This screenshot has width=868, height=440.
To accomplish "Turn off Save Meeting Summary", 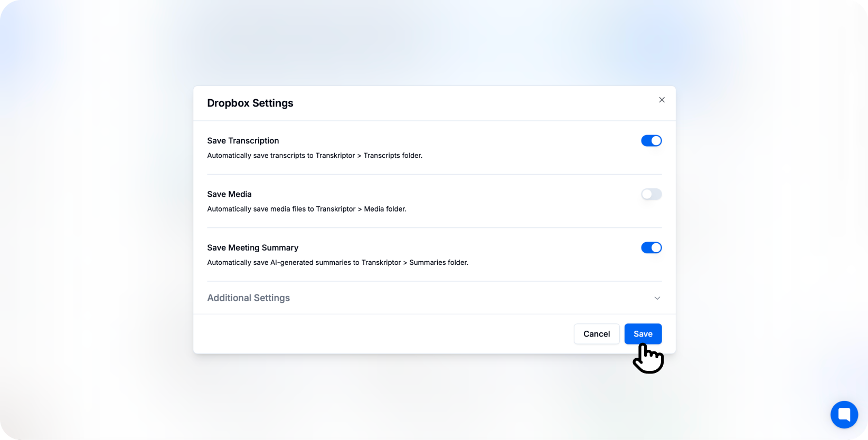I will point(652,247).
